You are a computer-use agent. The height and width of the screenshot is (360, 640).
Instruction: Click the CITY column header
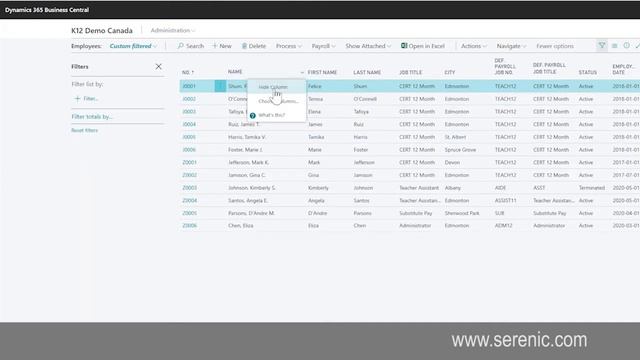coord(449,72)
